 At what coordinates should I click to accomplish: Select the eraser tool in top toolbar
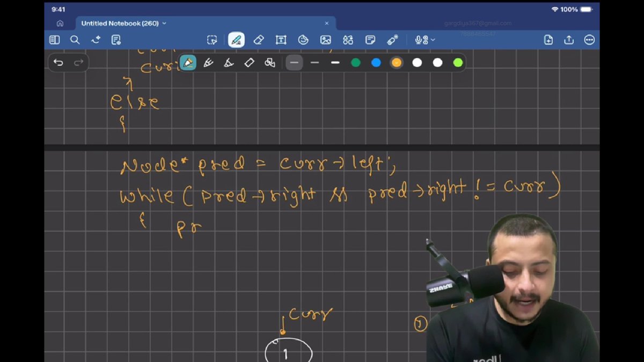pos(259,40)
